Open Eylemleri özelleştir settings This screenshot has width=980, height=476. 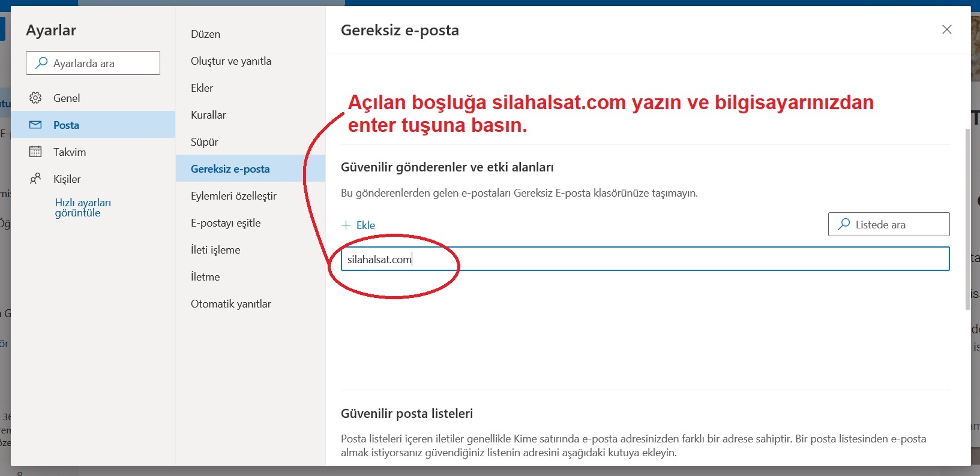(233, 196)
